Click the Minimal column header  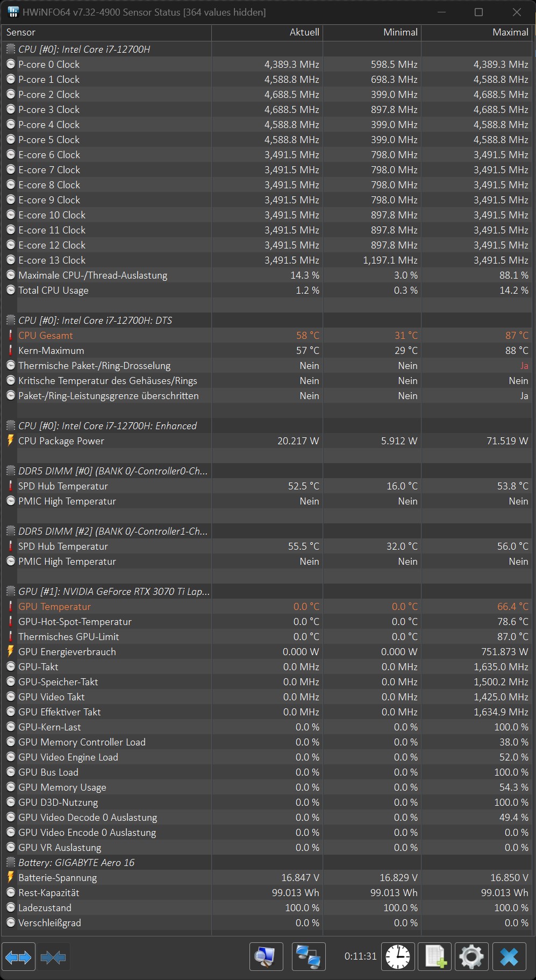point(372,32)
